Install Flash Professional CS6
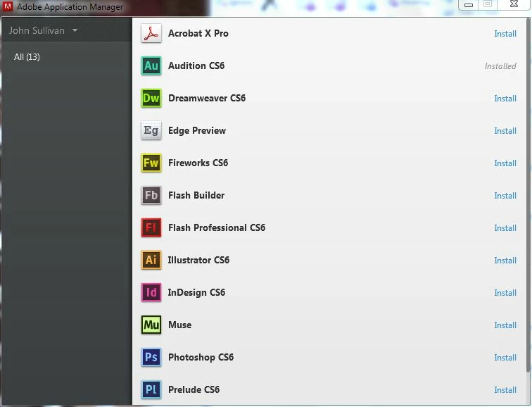 [505, 228]
